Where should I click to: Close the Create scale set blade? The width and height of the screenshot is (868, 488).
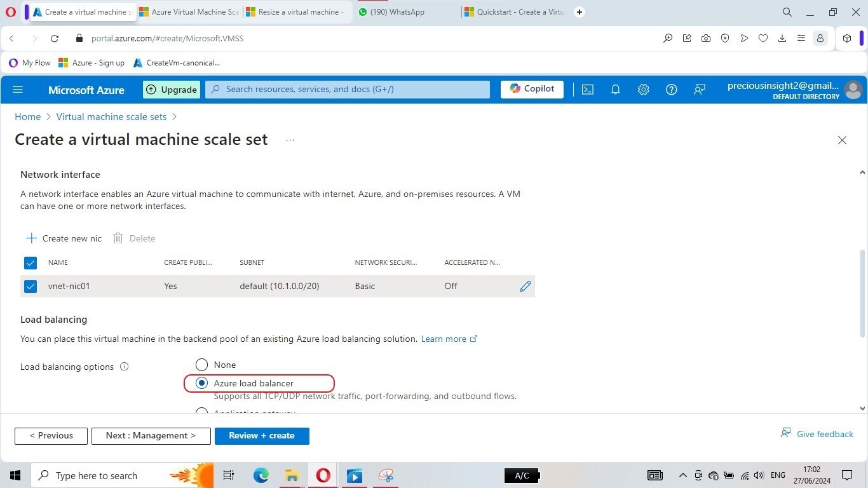pyautogui.click(x=842, y=140)
